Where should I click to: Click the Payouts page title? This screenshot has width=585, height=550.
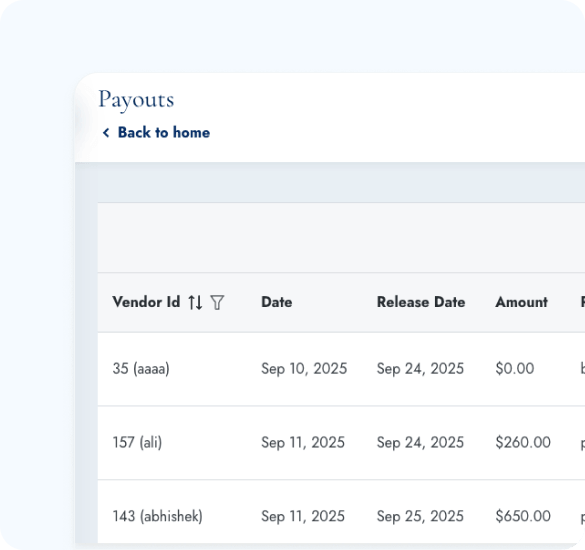tap(136, 100)
